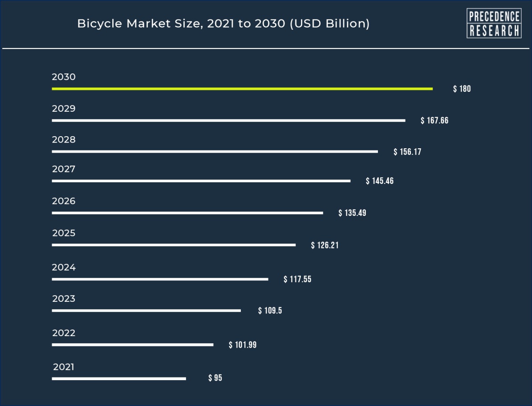Image resolution: width=532 pixels, height=406 pixels.
Task: Click the $ 126.21 value label
Action: (325, 245)
